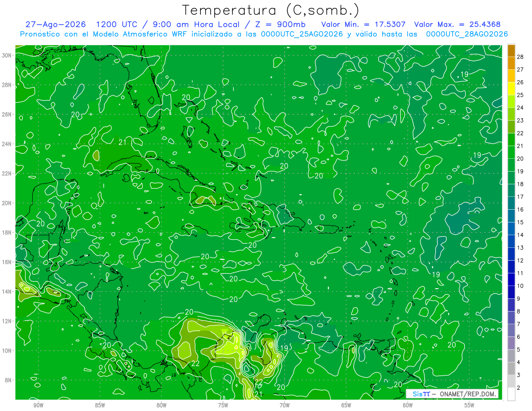Click the 24N latitude axis label
The height and width of the screenshot is (411, 532).
coord(7,144)
